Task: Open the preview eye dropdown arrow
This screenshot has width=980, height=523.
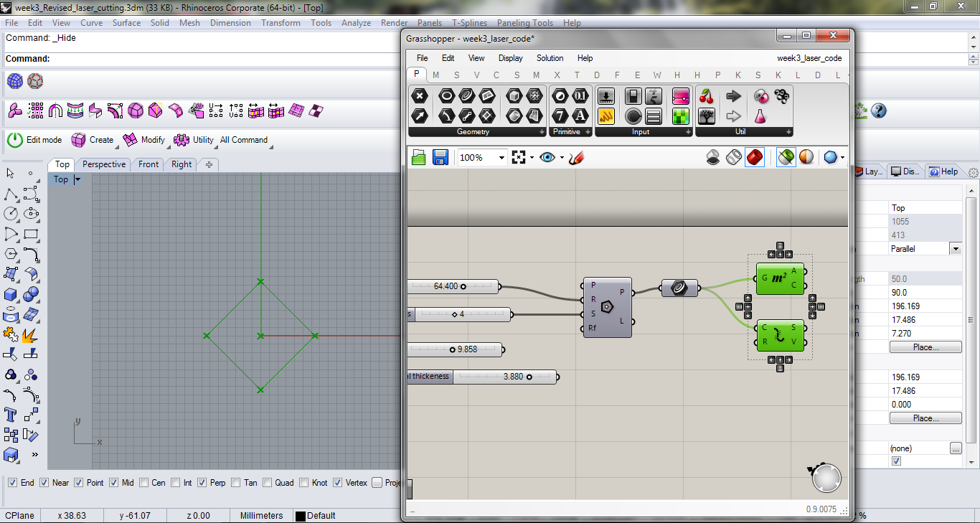Action: 561,157
